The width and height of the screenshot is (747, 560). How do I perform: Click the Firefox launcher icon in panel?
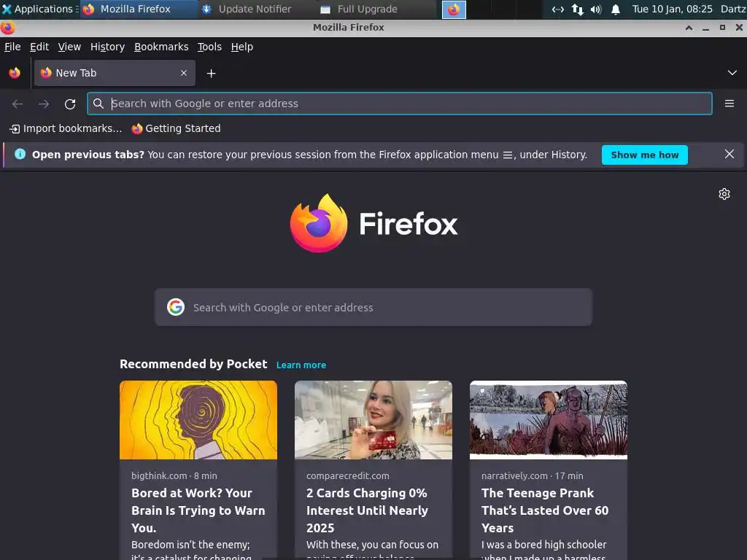(x=454, y=9)
